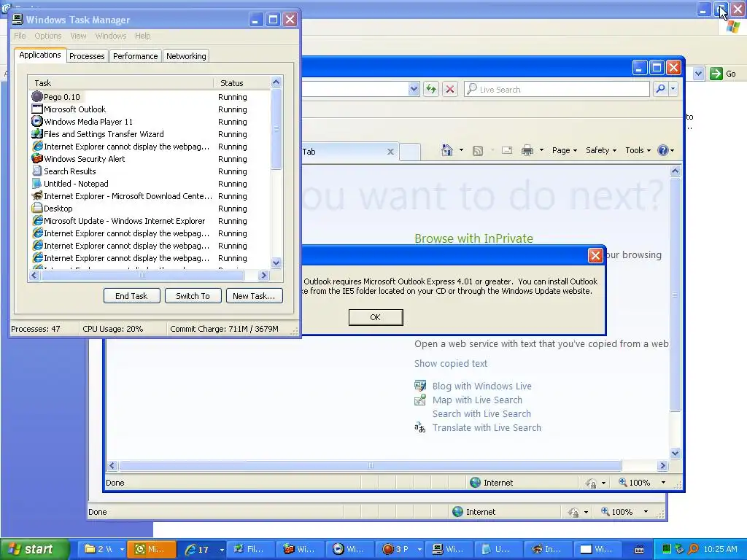Click the keyboard icon on the taskbar
Viewport: 747px width, 560px height.
(x=639, y=550)
